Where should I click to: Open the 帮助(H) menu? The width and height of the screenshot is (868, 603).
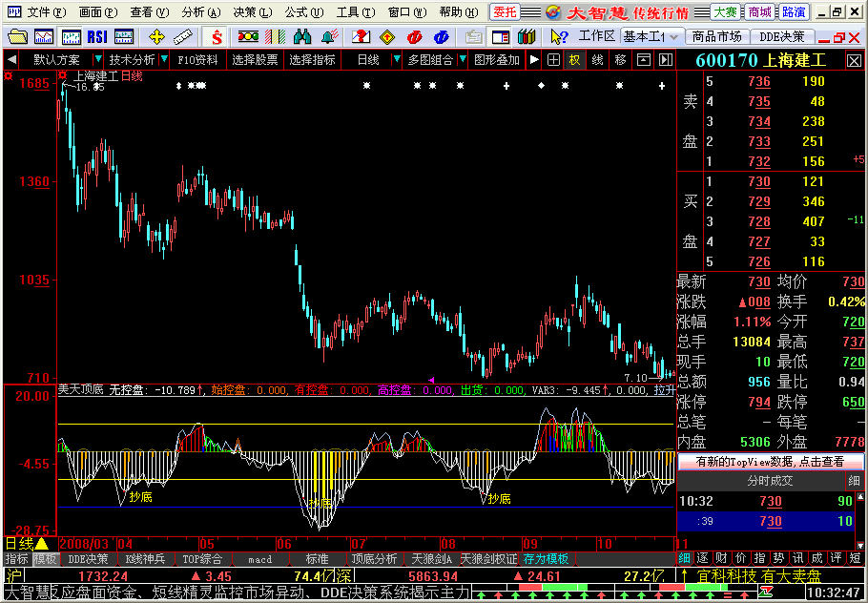click(459, 11)
